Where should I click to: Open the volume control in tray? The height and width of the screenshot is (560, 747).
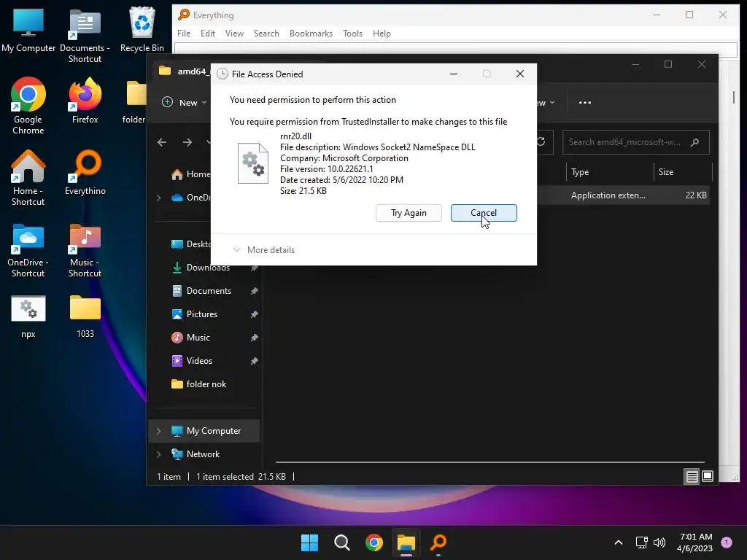[659, 542]
